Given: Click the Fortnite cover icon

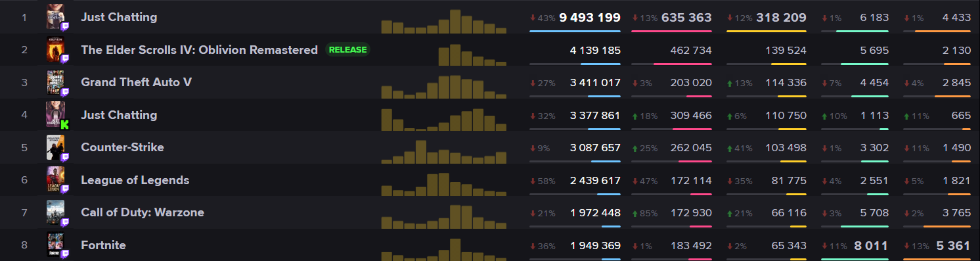Looking at the screenshot, I should (56, 245).
